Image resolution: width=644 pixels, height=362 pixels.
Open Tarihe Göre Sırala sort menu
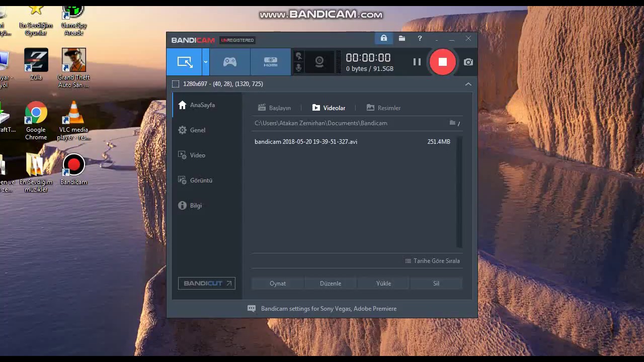click(x=433, y=261)
